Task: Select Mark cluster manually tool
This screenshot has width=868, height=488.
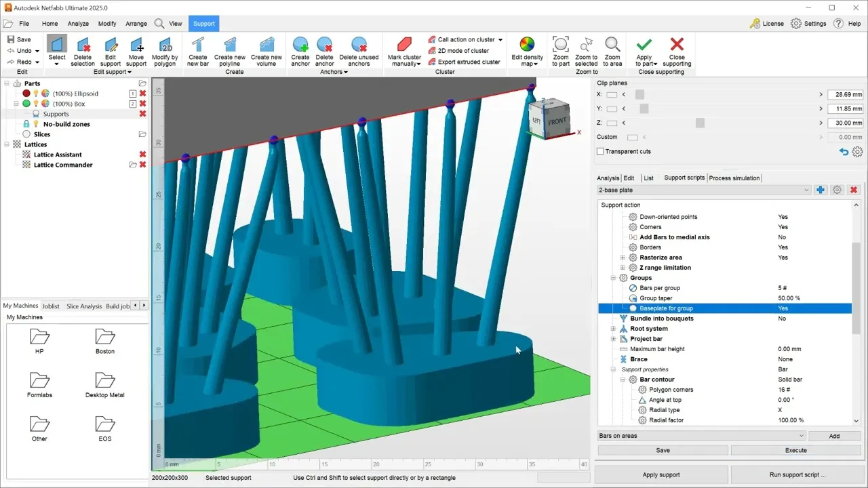Action: pyautogui.click(x=404, y=52)
